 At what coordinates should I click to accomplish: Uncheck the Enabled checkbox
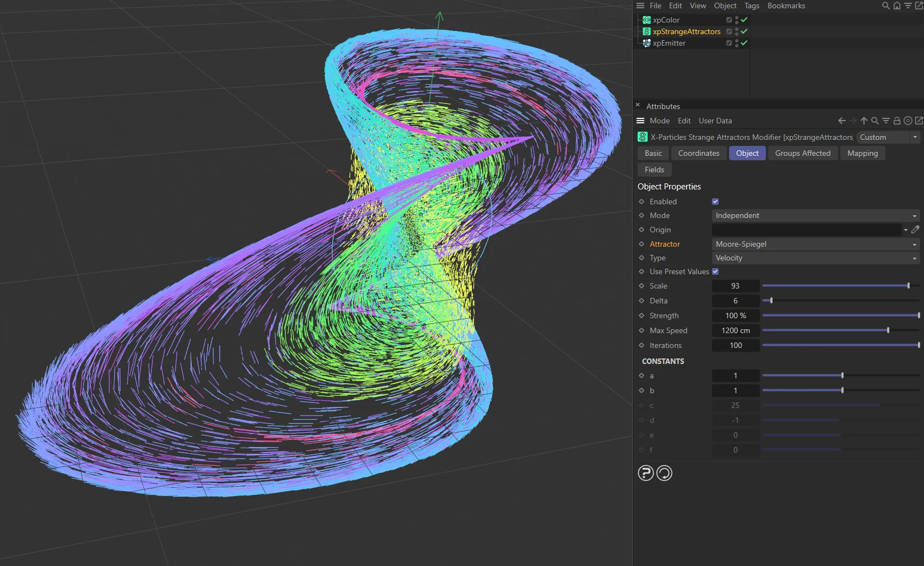[715, 202]
